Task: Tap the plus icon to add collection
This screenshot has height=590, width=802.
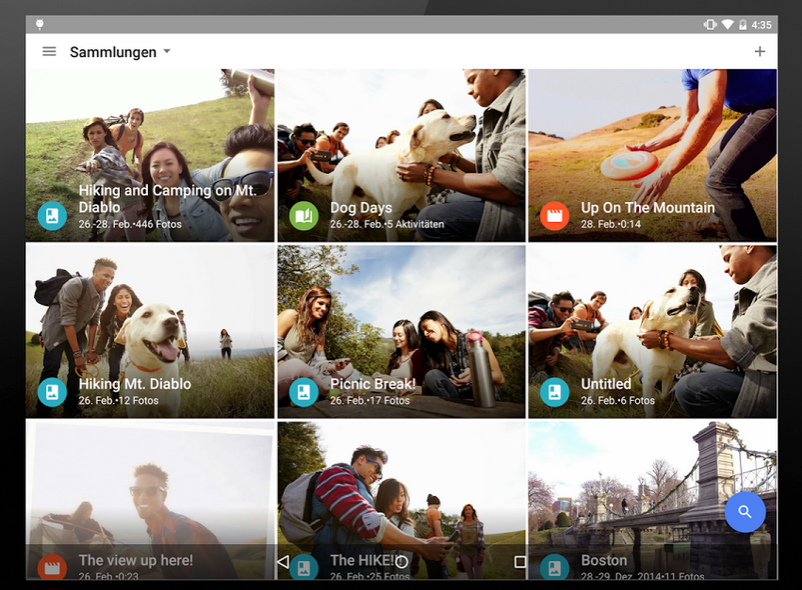Action: coord(759,52)
